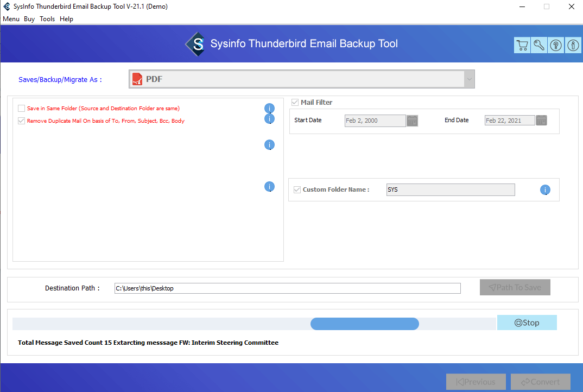Click the key activation icon

tap(539, 46)
